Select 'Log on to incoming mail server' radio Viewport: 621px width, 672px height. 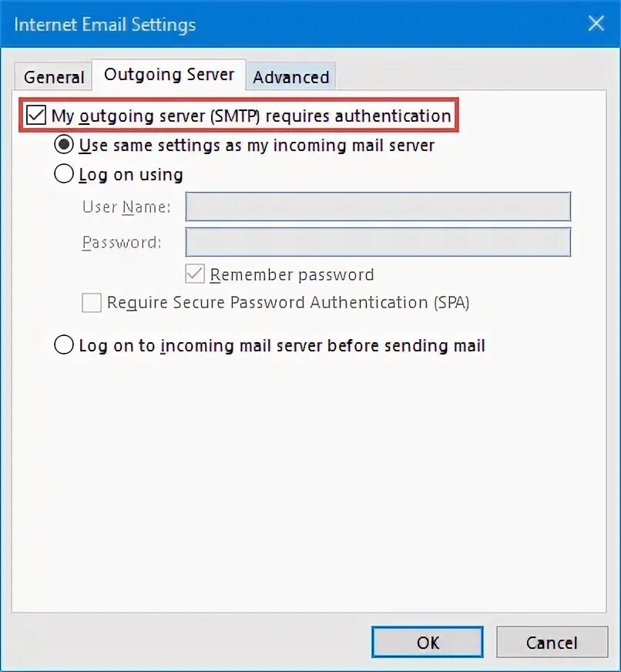[x=65, y=345]
